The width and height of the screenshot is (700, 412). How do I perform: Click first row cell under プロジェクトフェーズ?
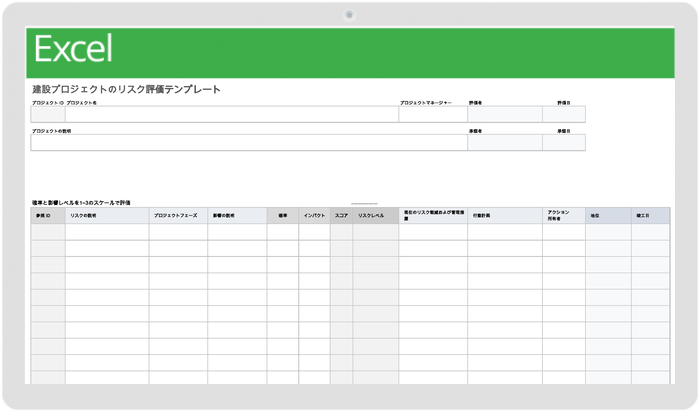point(178,232)
